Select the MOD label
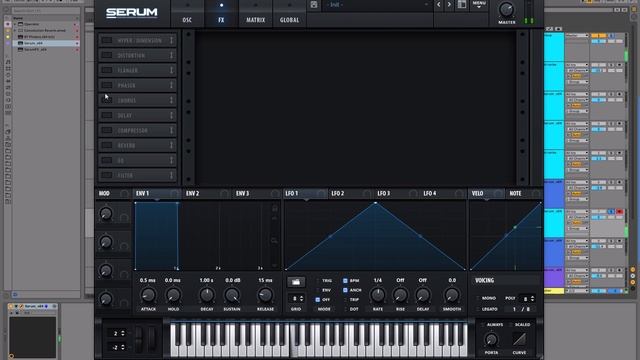The width and height of the screenshot is (640, 360). click(104, 193)
